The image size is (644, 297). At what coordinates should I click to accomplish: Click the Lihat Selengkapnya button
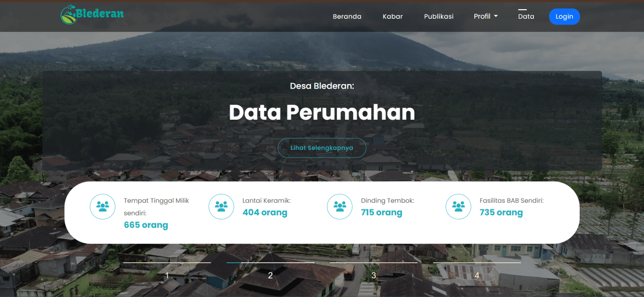pyautogui.click(x=322, y=148)
